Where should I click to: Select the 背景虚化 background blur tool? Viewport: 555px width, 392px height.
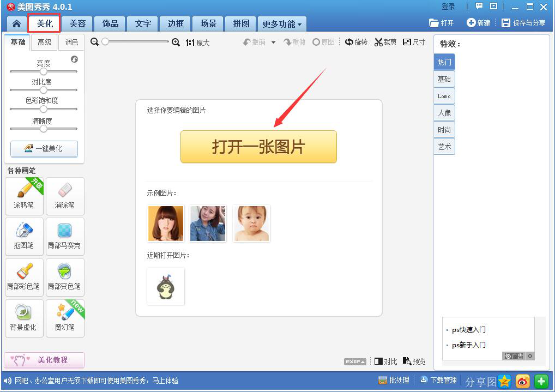point(24,318)
